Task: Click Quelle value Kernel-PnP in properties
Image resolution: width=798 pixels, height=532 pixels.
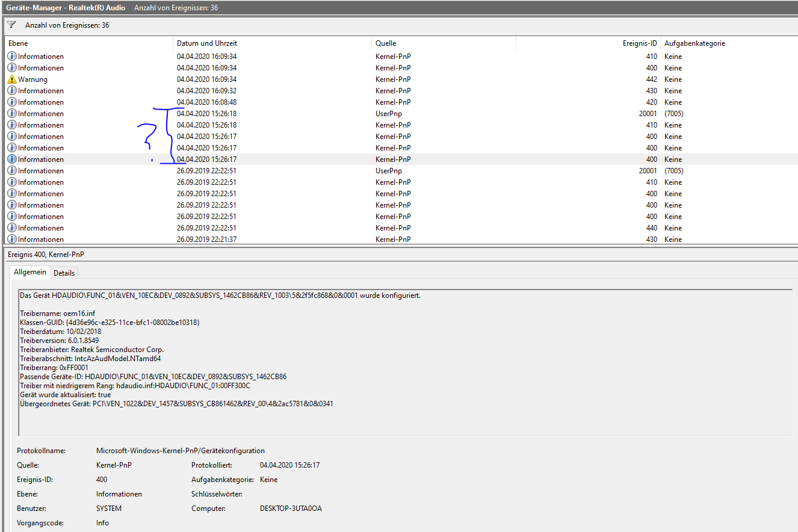Action: click(x=113, y=465)
